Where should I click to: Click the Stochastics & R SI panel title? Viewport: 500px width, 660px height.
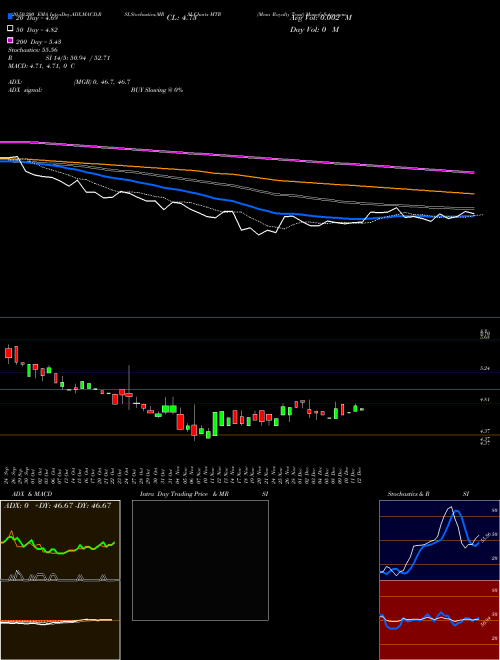pos(428,494)
